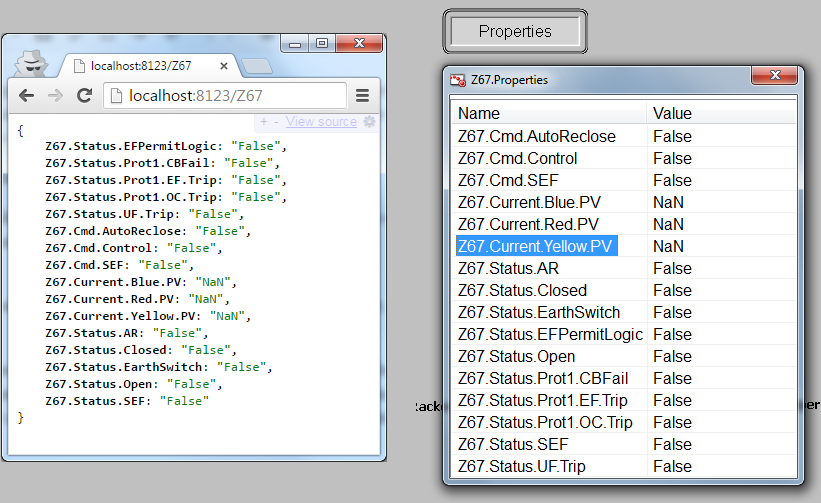Select the localhost:8123/Z67 browser tab
821x503 pixels.
coord(149,66)
